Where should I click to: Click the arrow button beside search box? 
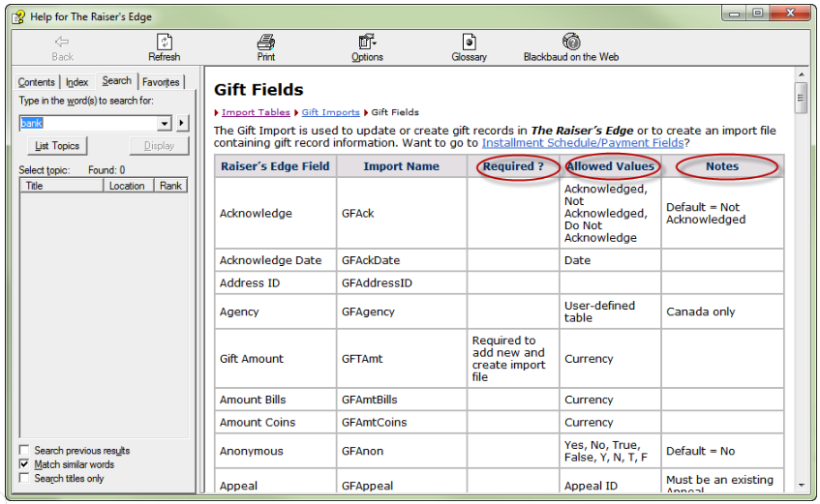[x=181, y=123]
